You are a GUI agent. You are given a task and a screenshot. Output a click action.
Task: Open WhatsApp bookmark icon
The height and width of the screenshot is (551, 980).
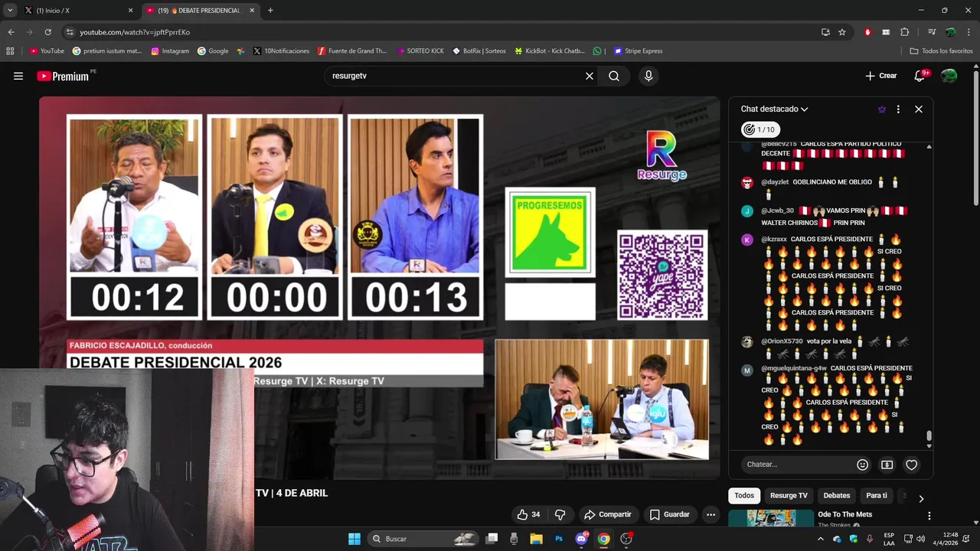tap(597, 51)
